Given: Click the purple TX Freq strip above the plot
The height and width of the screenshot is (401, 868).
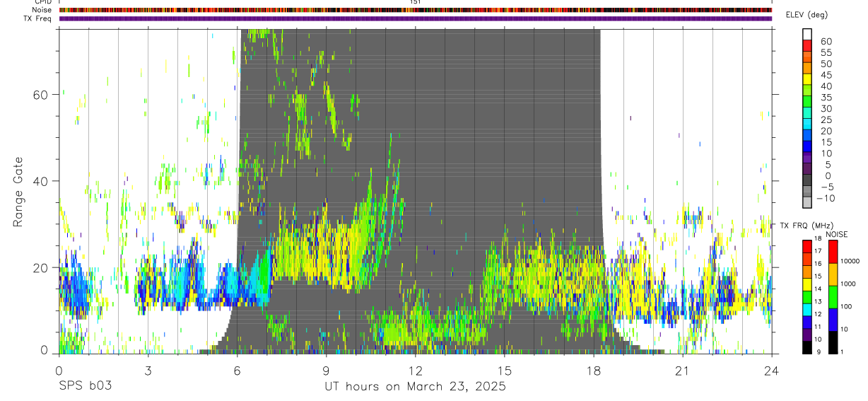Looking at the screenshot, I should point(415,18).
